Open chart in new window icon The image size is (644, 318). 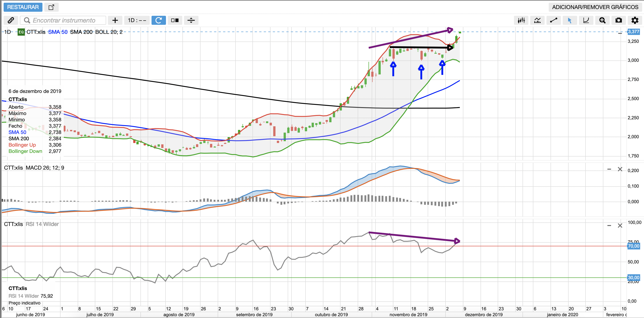click(51, 7)
